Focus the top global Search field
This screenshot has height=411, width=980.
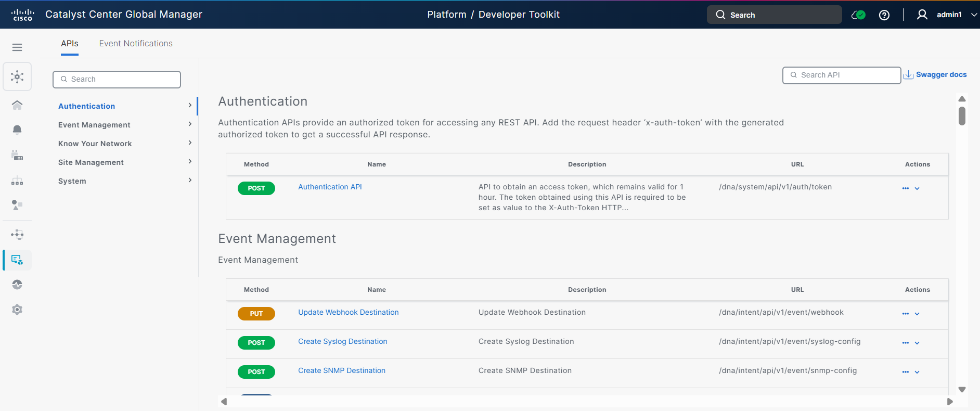pos(774,15)
